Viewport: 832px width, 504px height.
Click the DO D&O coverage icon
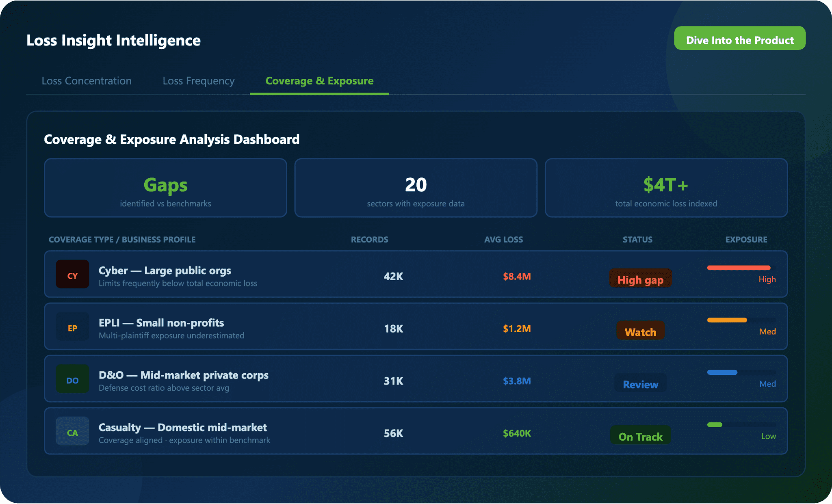pos(72,379)
